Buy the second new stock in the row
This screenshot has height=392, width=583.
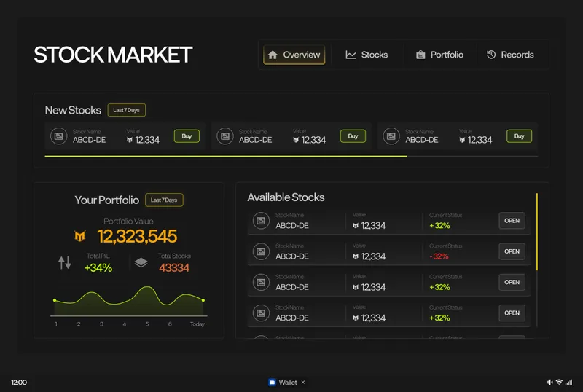353,136
